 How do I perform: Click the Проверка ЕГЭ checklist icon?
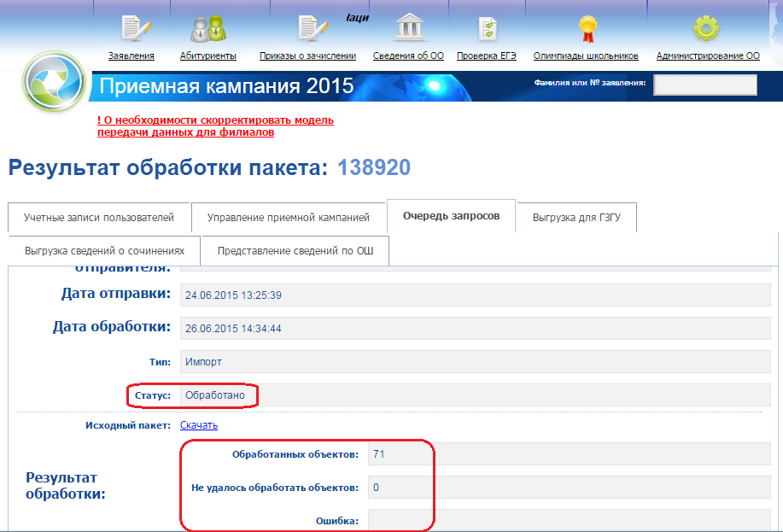point(487,28)
